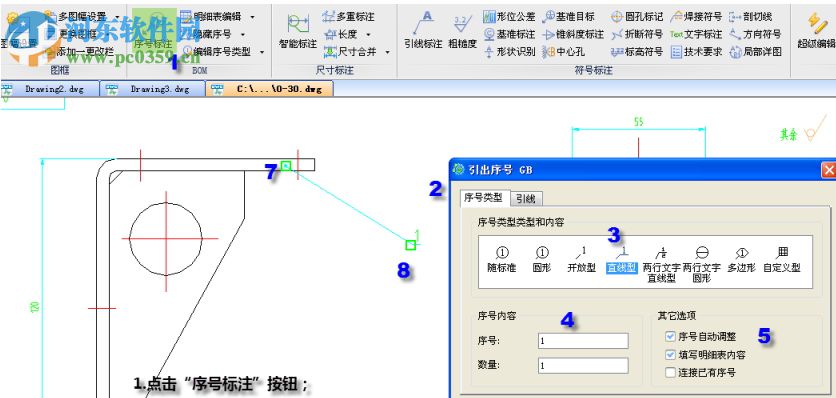Click the 基准标注 datum annotation tool
Image resolution: width=836 pixels, height=398 pixels.
[509, 34]
